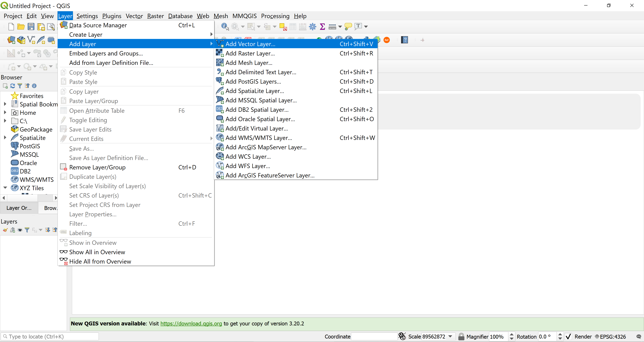Show the Statistical Summary panel

[323, 26]
